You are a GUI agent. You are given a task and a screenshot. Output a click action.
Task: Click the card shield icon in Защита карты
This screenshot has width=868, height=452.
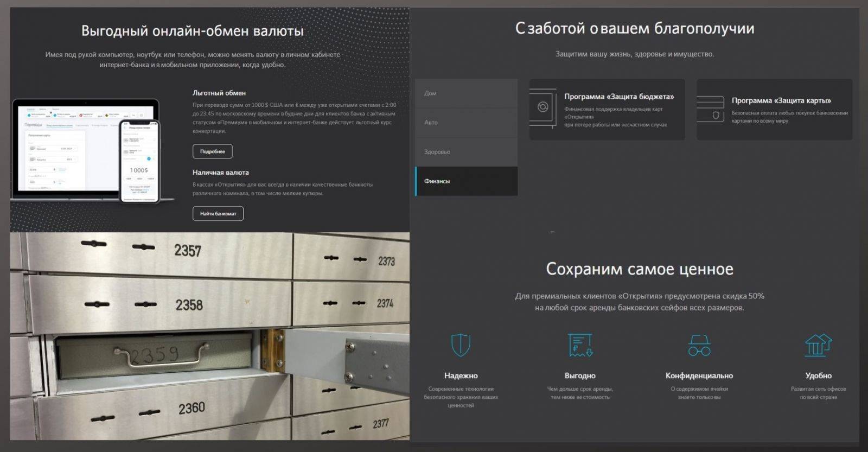711,109
